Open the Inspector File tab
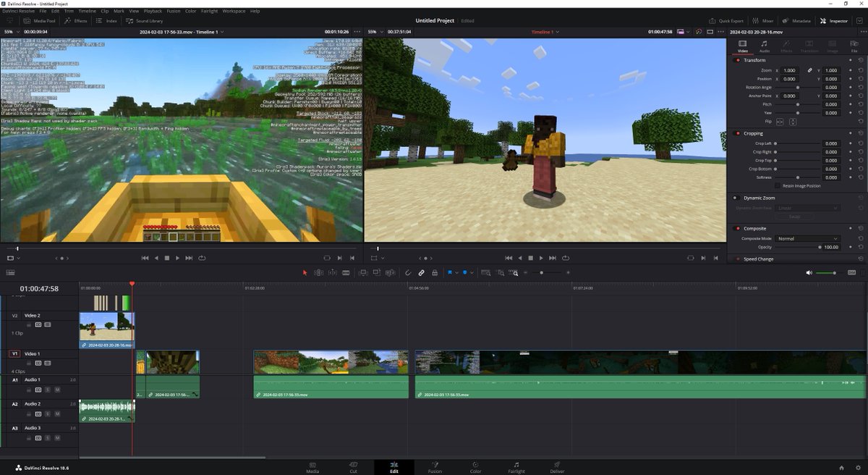The image size is (868, 475). pos(854,46)
